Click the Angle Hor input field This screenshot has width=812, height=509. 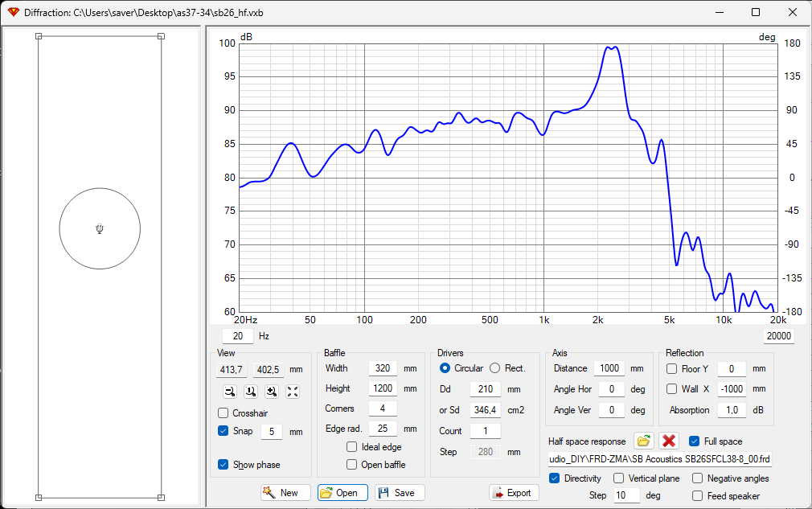(612, 389)
